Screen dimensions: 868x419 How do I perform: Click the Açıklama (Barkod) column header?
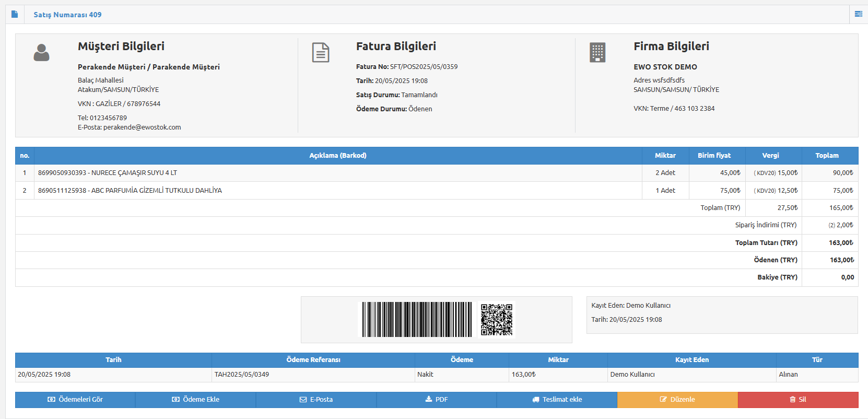tap(338, 156)
